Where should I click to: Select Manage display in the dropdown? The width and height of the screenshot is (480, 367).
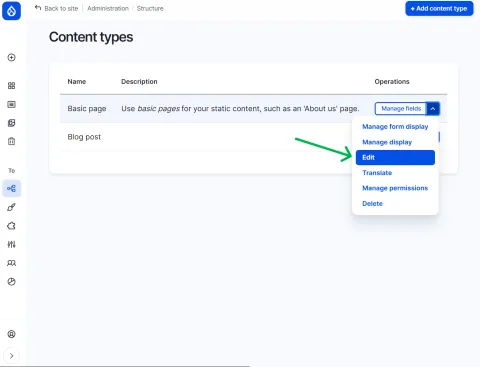(395, 142)
